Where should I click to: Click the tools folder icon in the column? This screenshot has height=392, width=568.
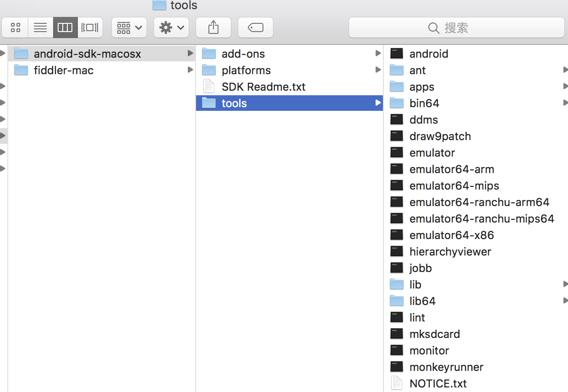[x=209, y=103]
